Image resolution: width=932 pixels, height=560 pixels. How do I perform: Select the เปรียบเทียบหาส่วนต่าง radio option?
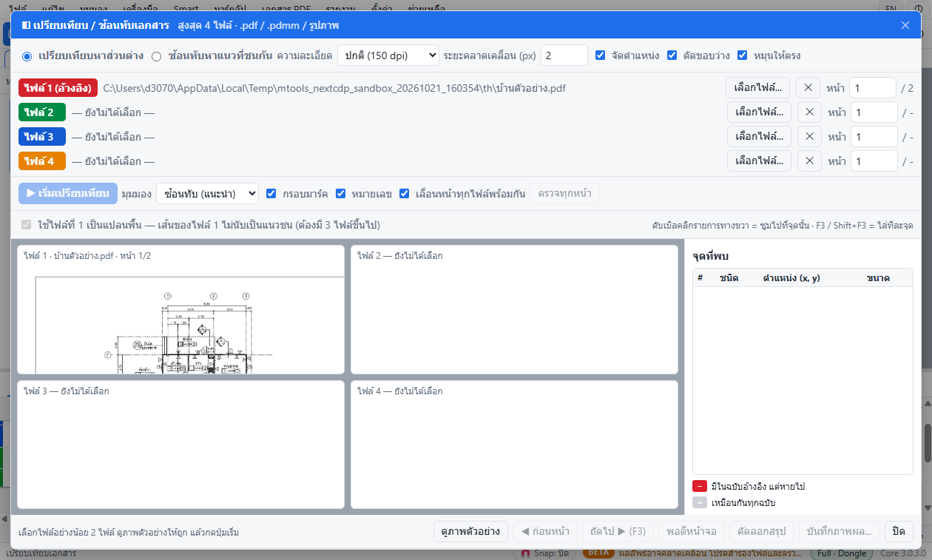[27, 55]
